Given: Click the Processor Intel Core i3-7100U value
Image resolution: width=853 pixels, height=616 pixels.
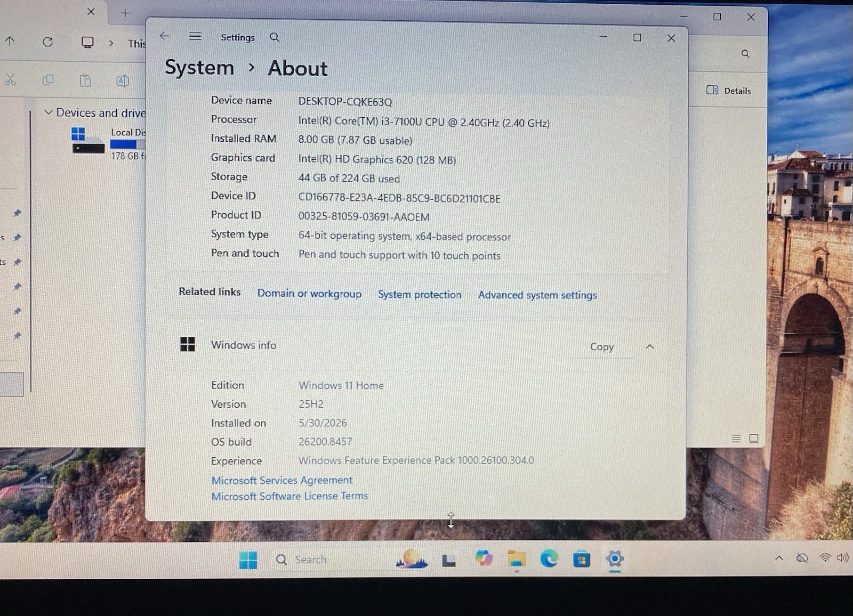Looking at the screenshot, I should [424, 122].
